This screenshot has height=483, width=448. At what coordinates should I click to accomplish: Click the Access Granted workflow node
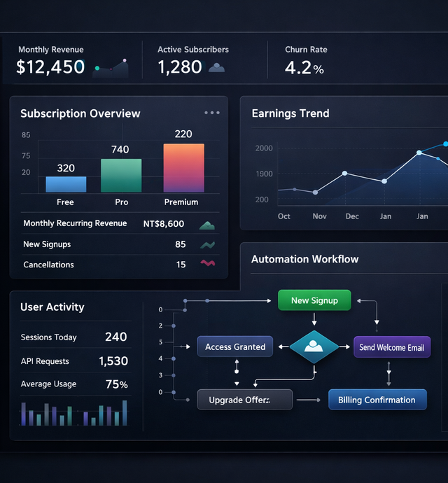(x=235, y=346)
